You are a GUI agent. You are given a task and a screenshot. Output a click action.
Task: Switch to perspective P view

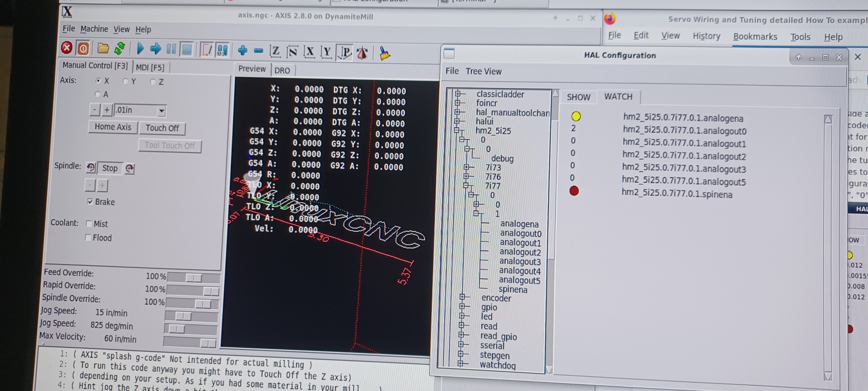(345, 53)
